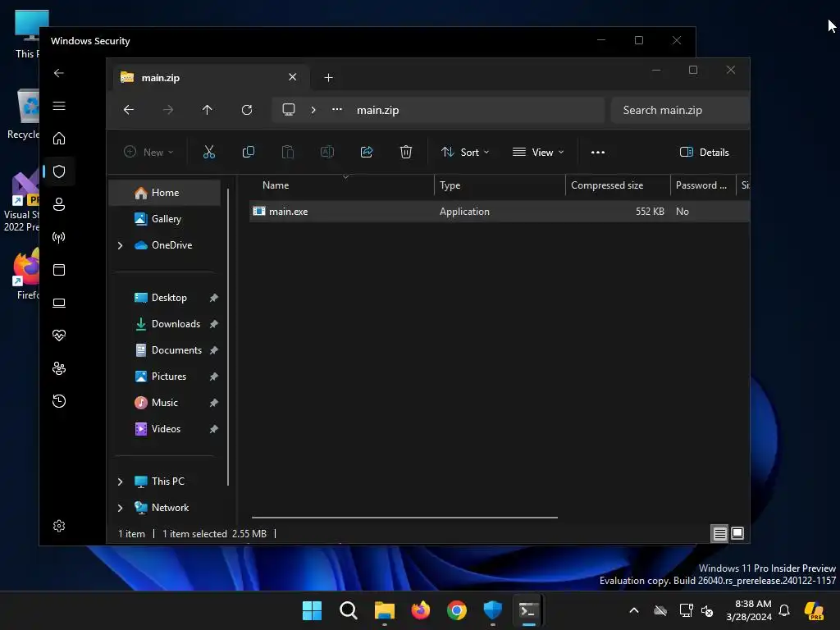Open Device performance & health heart icon
Screen dimensions: 840x630
click(x=59, y=336)
